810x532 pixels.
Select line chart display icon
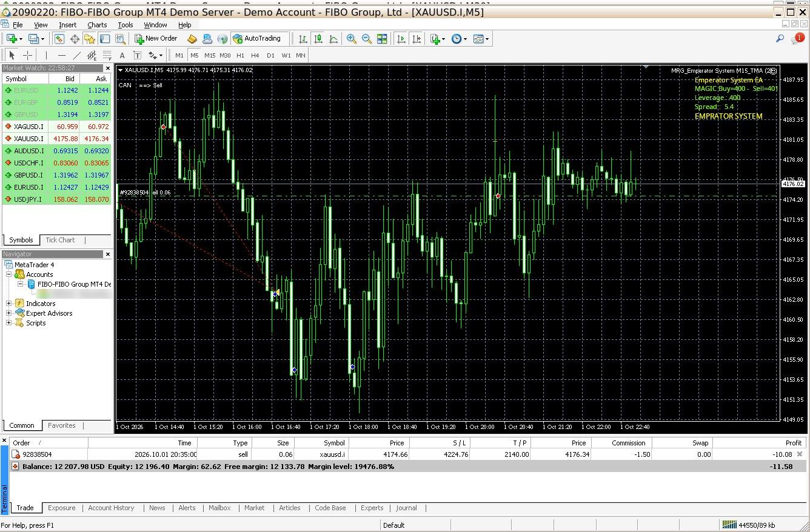[333, 39]
